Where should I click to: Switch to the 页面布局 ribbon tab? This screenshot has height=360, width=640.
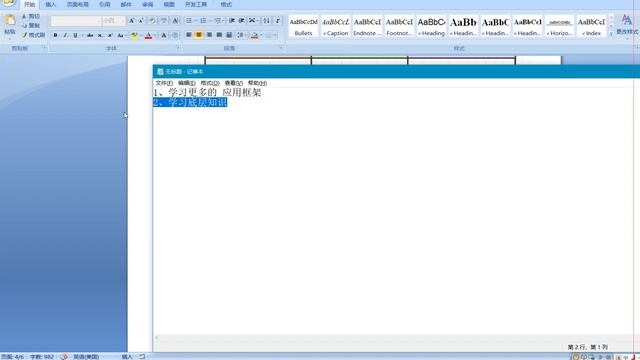click(x=78, y=4)
